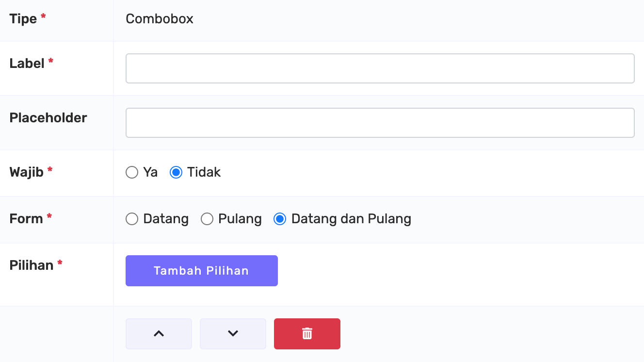Click the move down chevron button
Image resolution: width=644 pixels, height=362 pixels.
click(x=233, y=334)
